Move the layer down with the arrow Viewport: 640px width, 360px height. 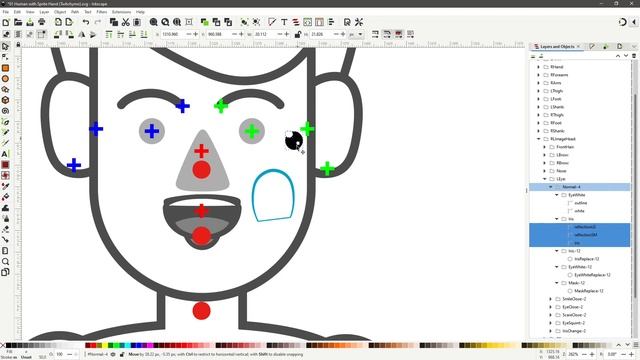[626, 56]
